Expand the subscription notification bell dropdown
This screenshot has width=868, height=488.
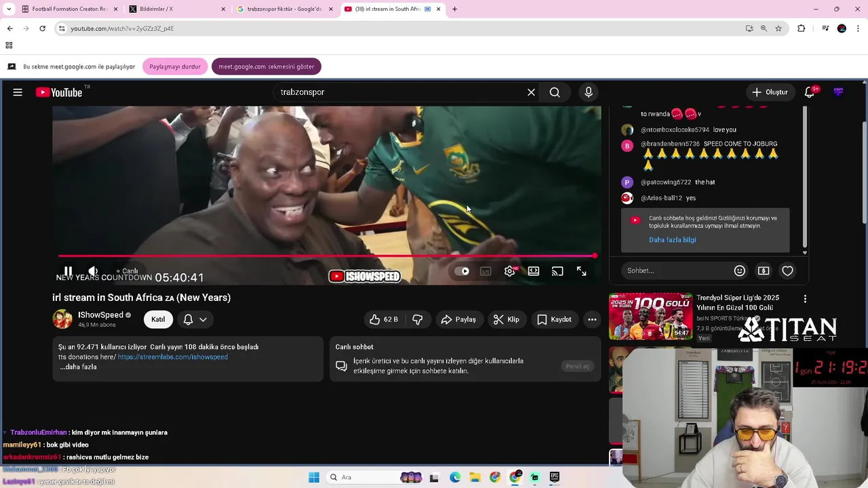click(195, 319)
